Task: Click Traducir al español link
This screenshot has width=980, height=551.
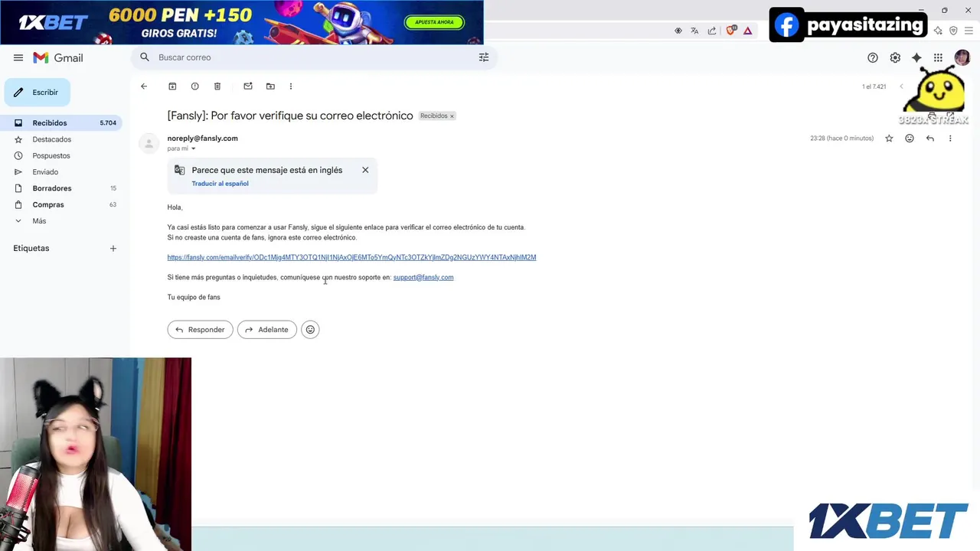Action: (x=220, y=184)
